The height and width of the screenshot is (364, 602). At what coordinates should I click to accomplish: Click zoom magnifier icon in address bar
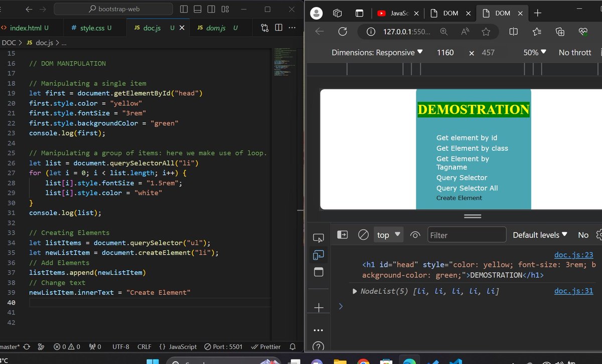444,32
